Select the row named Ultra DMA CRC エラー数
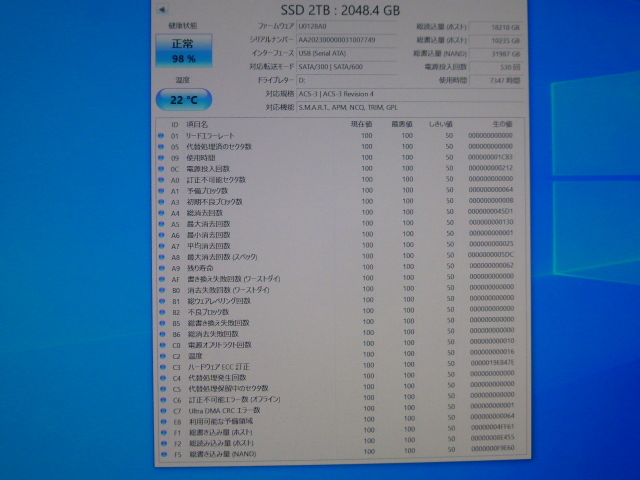This screenshot has height=480, width=640. tap(343, 410)
